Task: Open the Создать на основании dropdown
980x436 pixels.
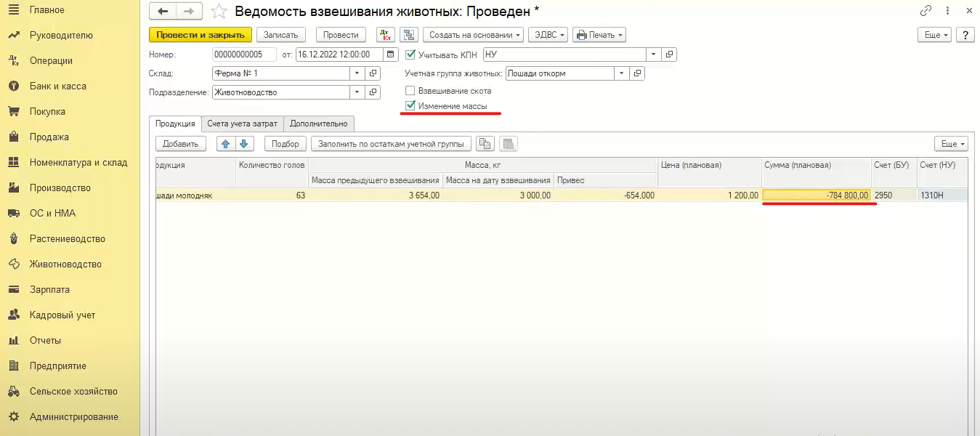Action: point(476,35)
